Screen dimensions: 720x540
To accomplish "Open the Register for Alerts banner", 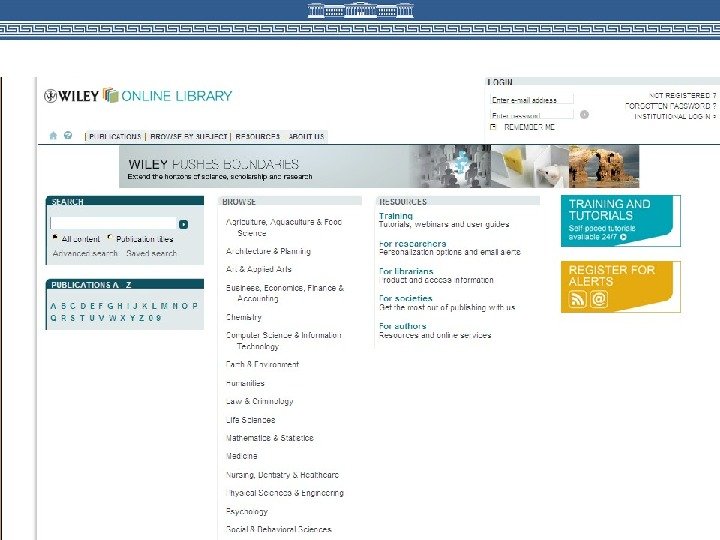I will pos(621,287).
